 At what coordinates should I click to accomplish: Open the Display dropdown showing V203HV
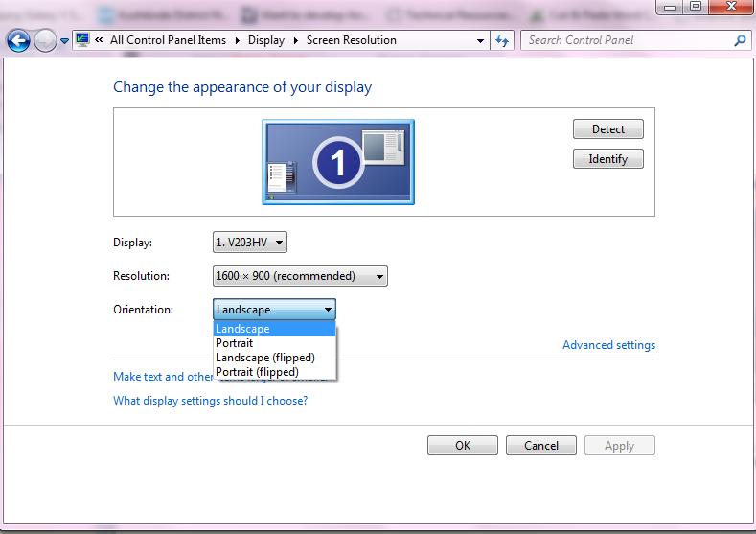click(249, 243)
